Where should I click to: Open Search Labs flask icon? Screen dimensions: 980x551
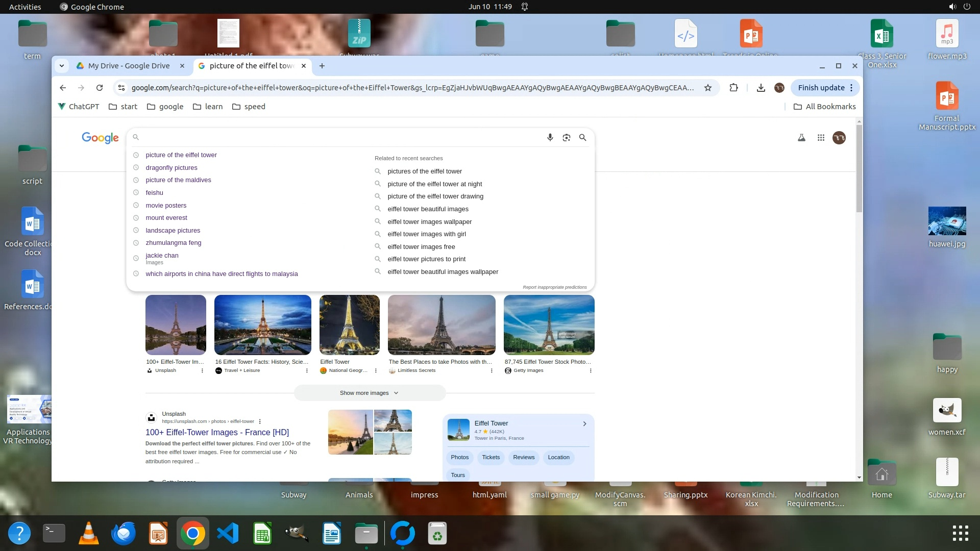pos(801,138)
